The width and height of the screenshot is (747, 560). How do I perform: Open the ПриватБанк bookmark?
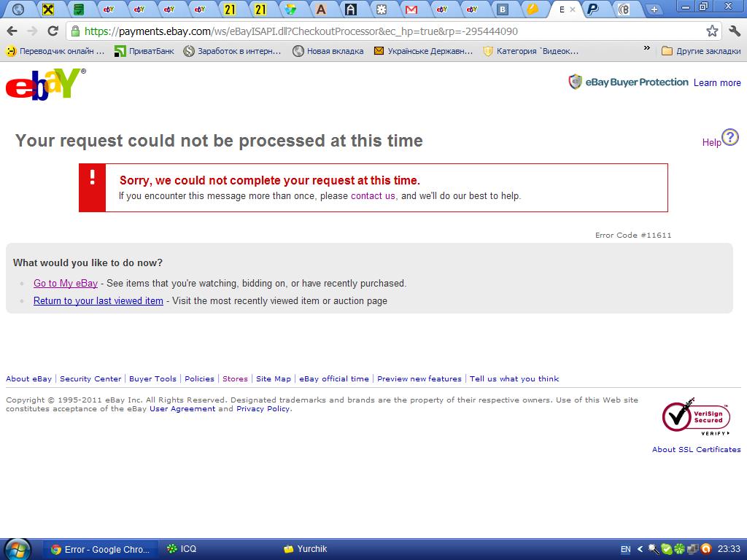pyautogui.click(x=144, y=51)
